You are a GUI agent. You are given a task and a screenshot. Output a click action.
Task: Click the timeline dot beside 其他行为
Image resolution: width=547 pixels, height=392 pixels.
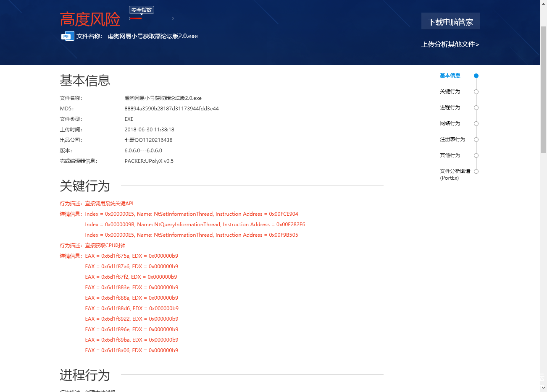tap(476, 156)
